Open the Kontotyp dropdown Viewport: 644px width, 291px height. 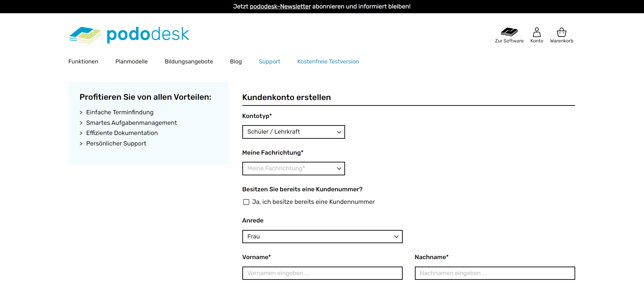coord(294,132)
